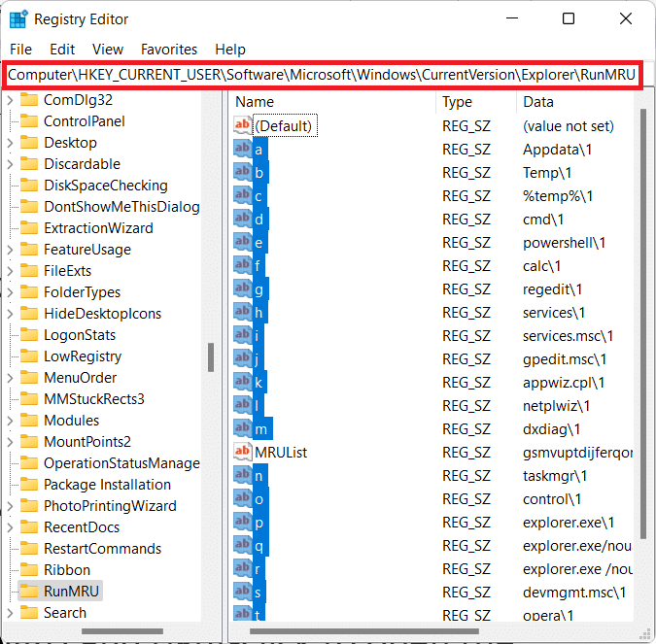Select the ComDlg32 folder icon

point(28,100)
